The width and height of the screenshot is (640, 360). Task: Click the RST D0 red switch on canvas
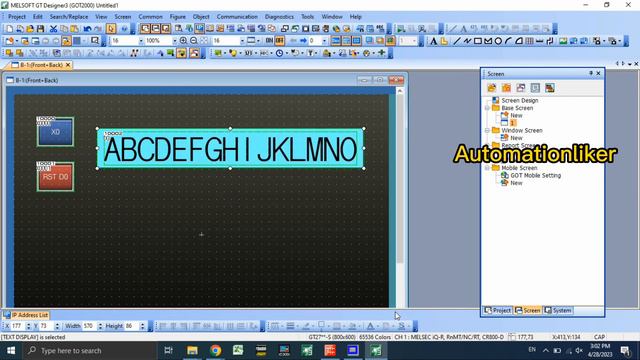56,177
